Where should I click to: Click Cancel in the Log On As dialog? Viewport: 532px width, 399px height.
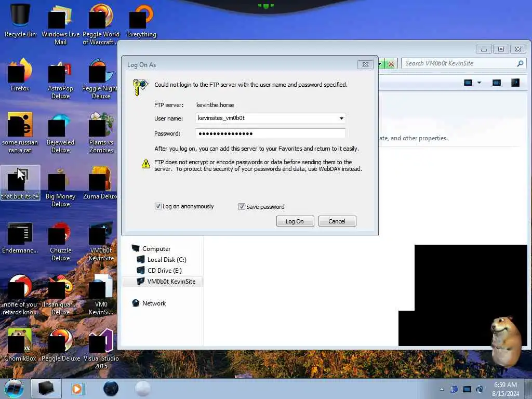click(337, 221)
